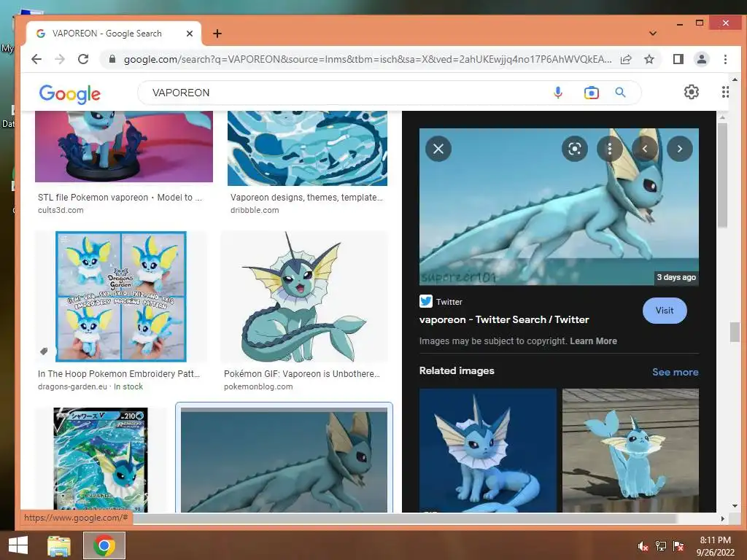Open the Google apps grid
The image size is (747, 560).
(725, 92)
